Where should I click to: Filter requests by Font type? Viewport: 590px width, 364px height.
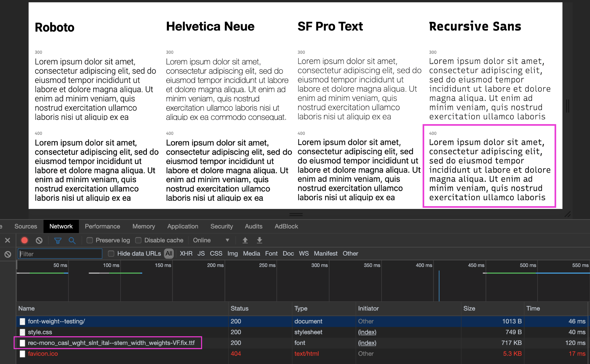271,254
